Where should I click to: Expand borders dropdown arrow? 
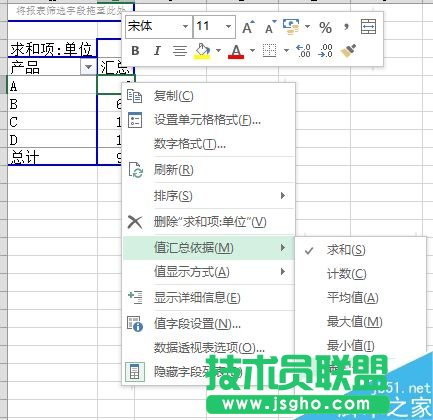pyautogui.click(x=286, y=51)
